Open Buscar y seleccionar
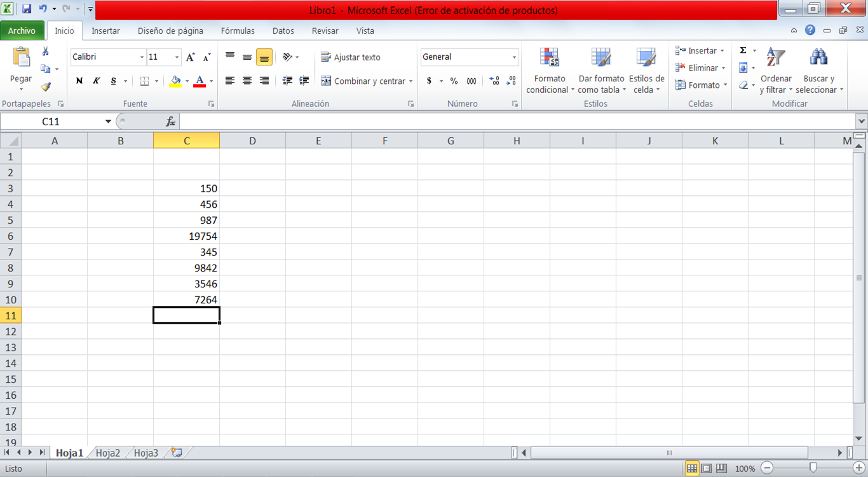The width and height of the screenshot is (868, 477). [x=819, y=70]
